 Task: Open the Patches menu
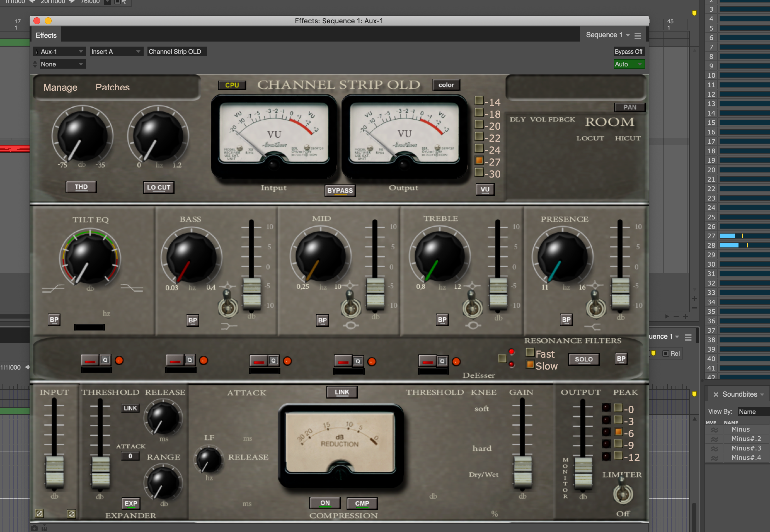click(x=112, y=87)
